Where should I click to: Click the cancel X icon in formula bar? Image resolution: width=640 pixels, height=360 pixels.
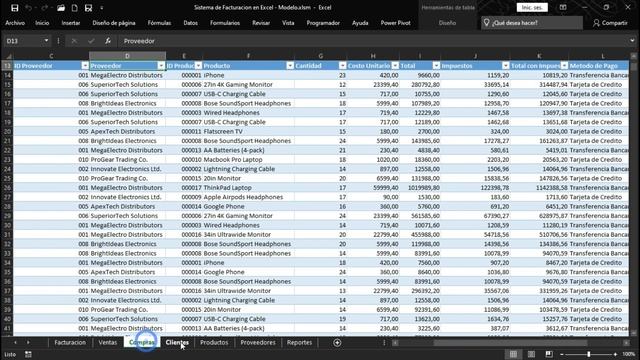coord(74,41)
